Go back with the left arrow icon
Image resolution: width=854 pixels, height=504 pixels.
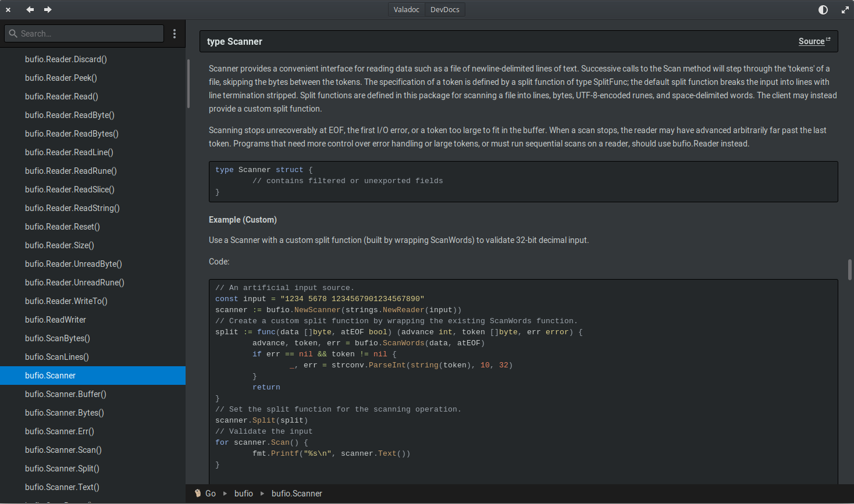(x=30, y=9)
